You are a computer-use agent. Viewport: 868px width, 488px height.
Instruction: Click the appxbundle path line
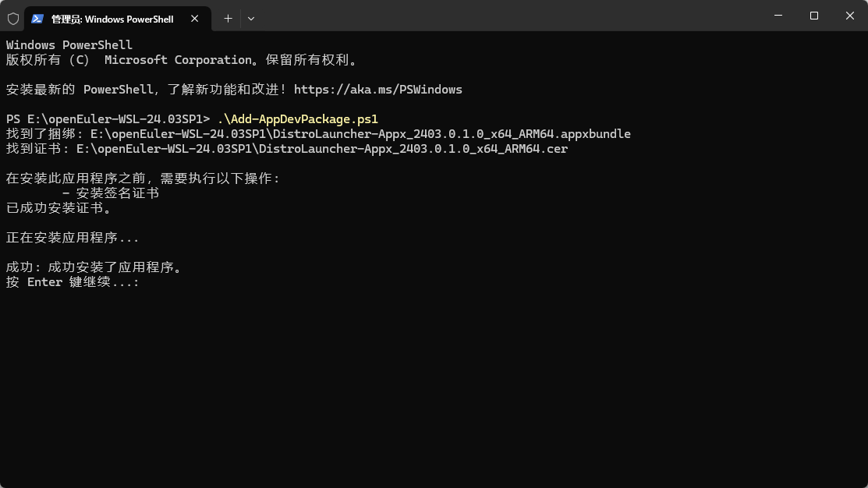[318, 134]
